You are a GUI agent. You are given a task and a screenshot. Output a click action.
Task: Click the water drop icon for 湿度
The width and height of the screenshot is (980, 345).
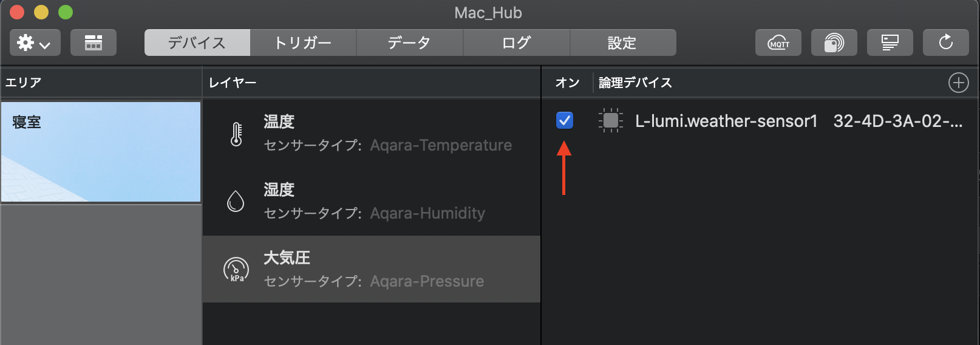236,201
